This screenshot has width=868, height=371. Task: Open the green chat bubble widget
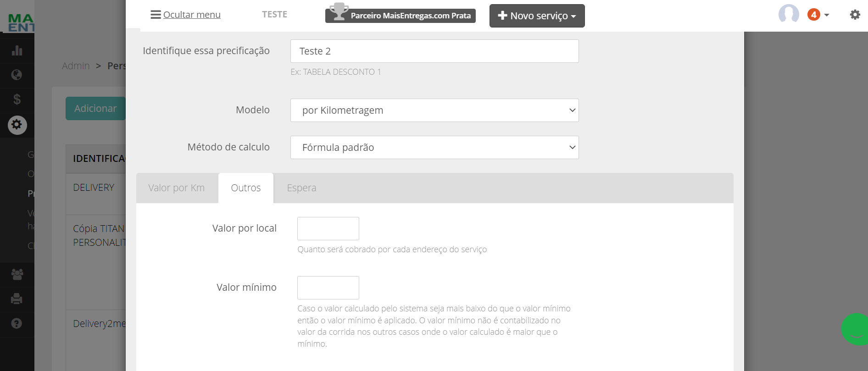click(855, 329)
